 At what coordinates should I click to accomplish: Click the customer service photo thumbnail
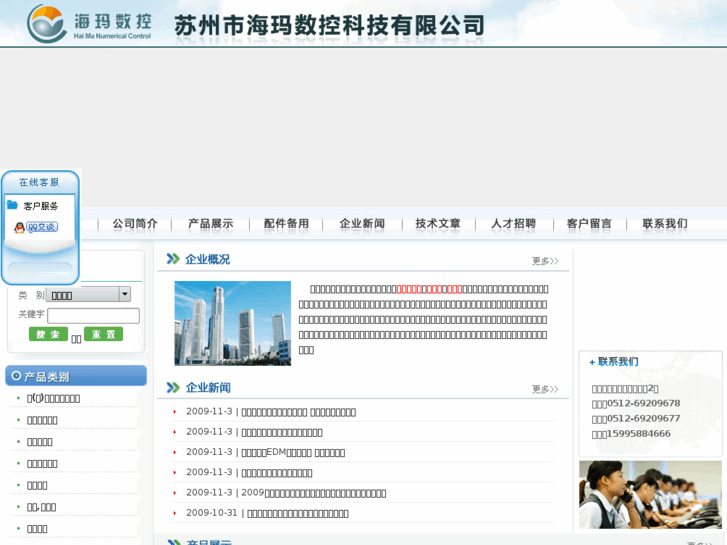pyautogui.click(x=650, y=495)
